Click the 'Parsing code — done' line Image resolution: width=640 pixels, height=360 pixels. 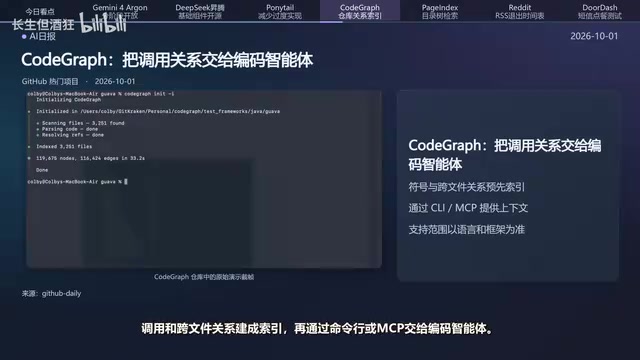click(67, 129)
